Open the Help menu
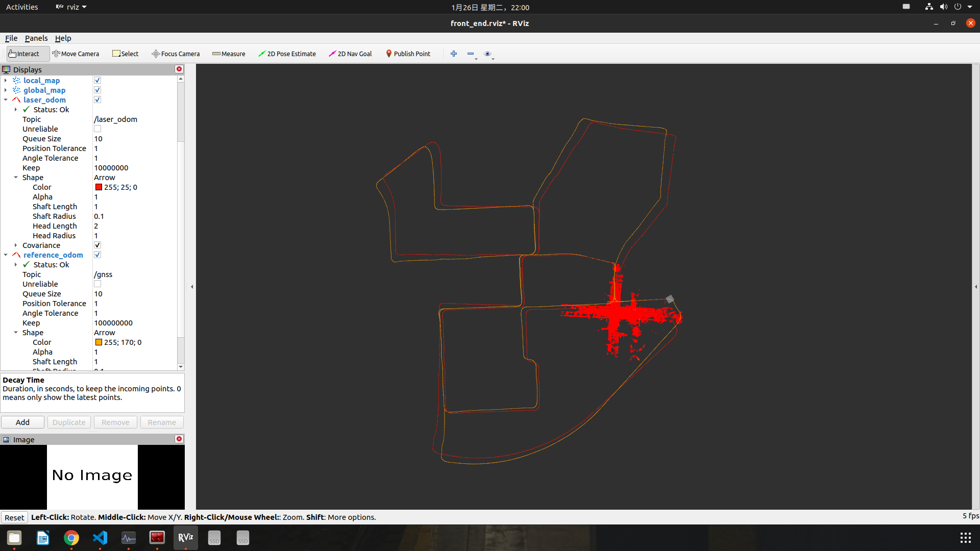Screen dimensions: 980x551 (x=63, y=38)
